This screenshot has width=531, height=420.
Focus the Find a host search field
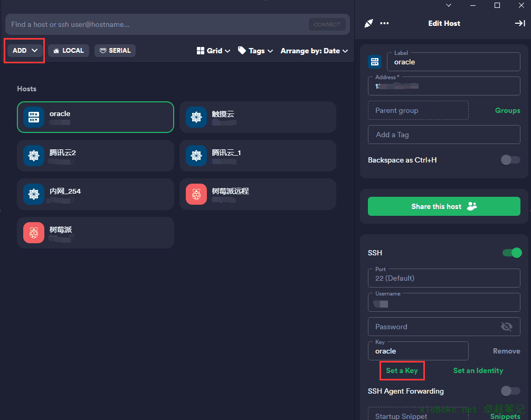click(x=156, y=24)
